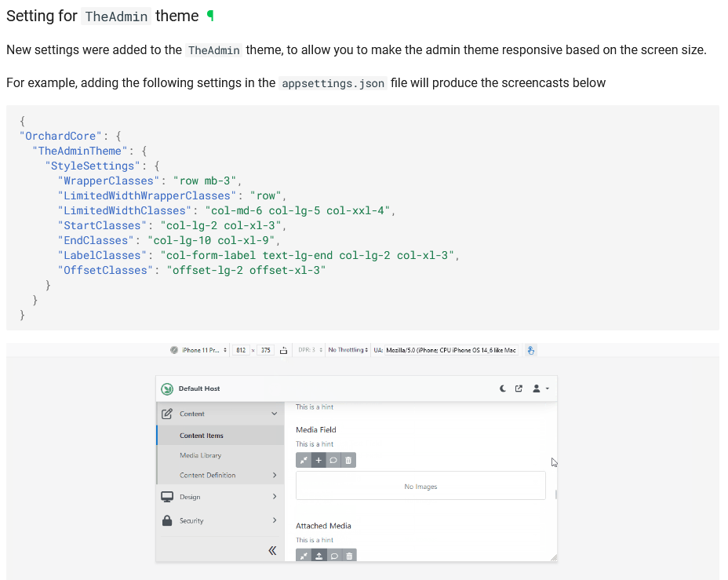Click the "LabelClasses" key in code

pyautogui.click(x=102, y=255)
